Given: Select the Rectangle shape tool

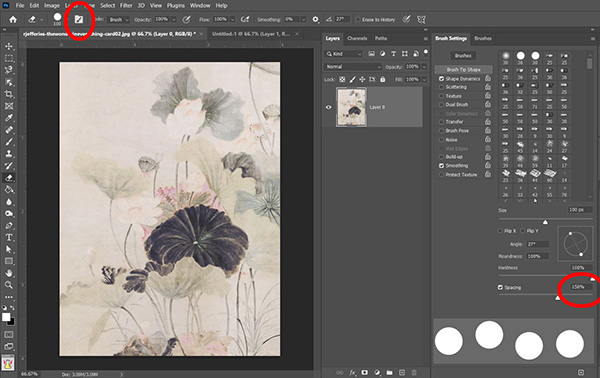Looking at the screenshot, I should [9, 261].
